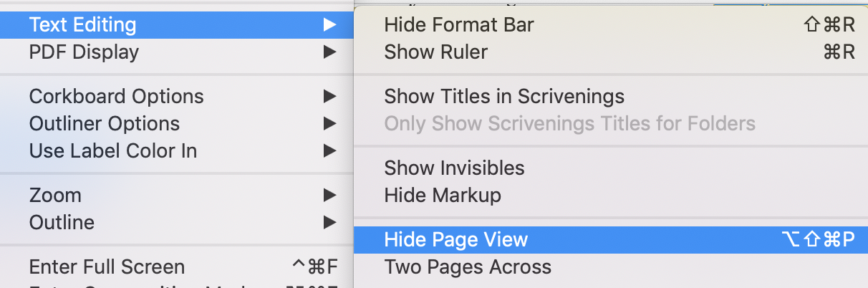Click the arrow next to Outline
Image resolution: width=868 pixels, height=288 pixels.
[x=329, y=223]
